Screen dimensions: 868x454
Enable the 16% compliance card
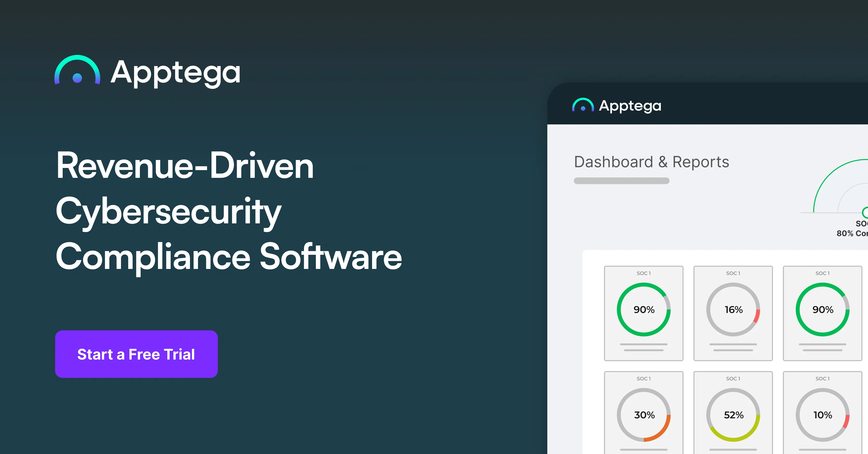733,313
